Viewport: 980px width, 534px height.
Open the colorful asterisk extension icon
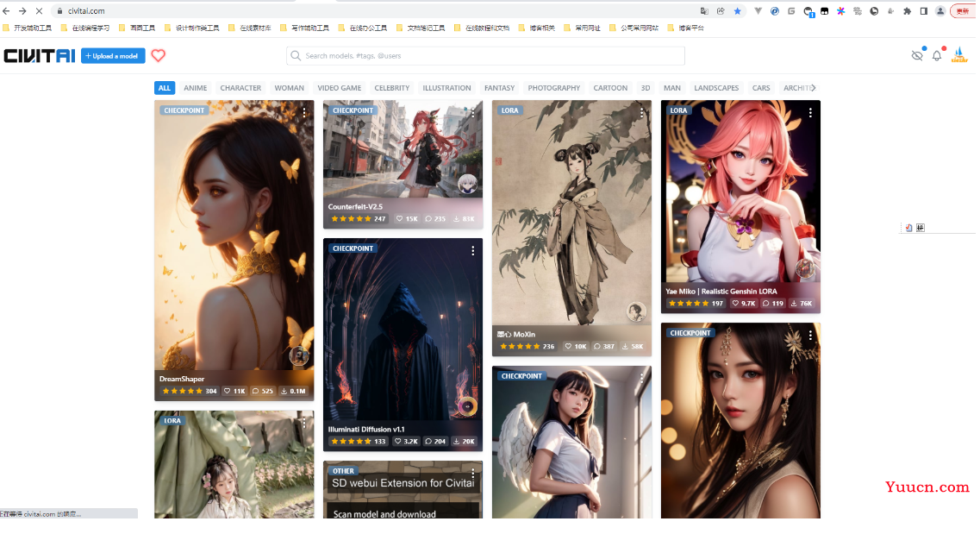coord(840,10)
